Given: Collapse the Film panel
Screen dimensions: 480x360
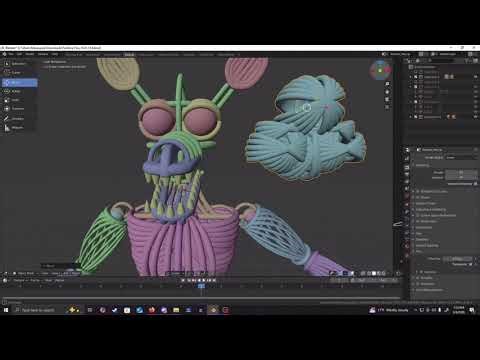Looking at the screenshot, I should click(x=419, y=251).
